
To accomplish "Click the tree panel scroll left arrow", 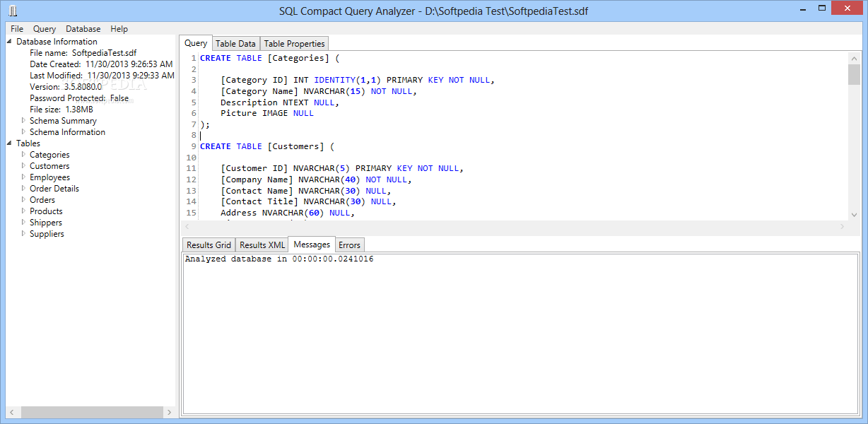I will [12, 412].
